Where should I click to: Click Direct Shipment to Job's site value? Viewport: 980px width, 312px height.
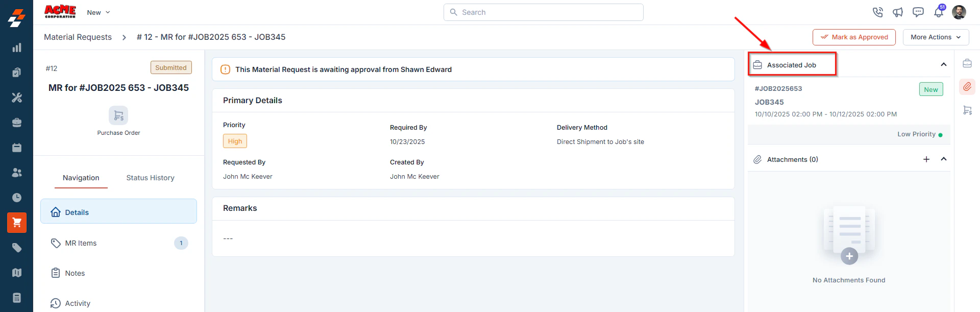[x=600, y=142]
